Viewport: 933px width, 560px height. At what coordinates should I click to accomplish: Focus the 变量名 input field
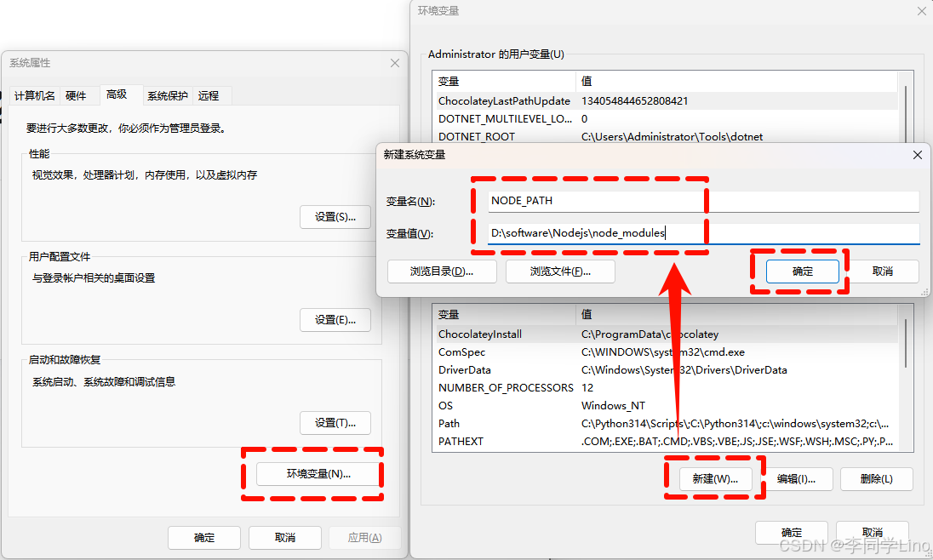pyautogui.click(x=703, y=201)
